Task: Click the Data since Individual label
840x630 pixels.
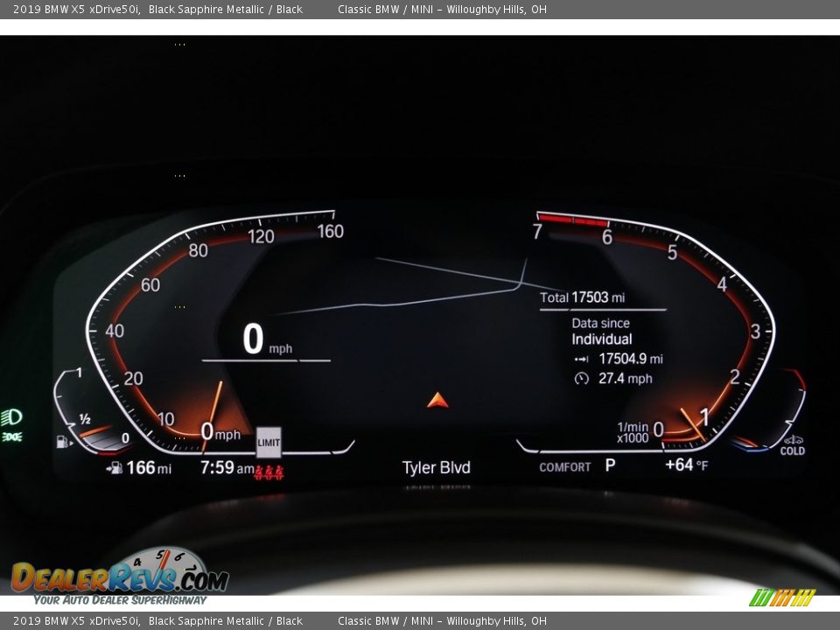Action: pyautogui.click(x=602, y=332)
